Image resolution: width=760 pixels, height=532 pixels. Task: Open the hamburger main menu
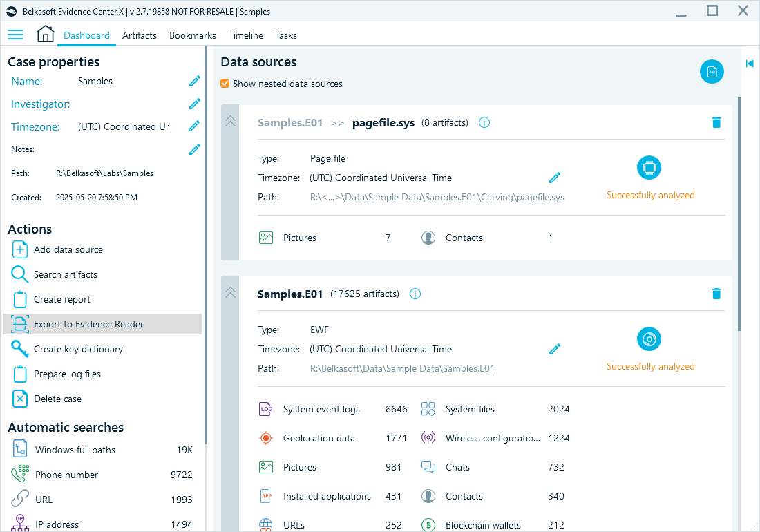(15, 35)
